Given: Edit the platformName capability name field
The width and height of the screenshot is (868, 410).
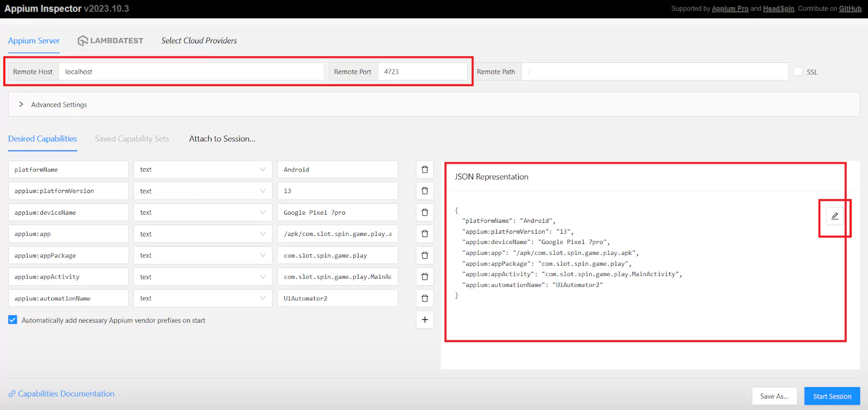Looking at the screenshot, I should 68,169.
